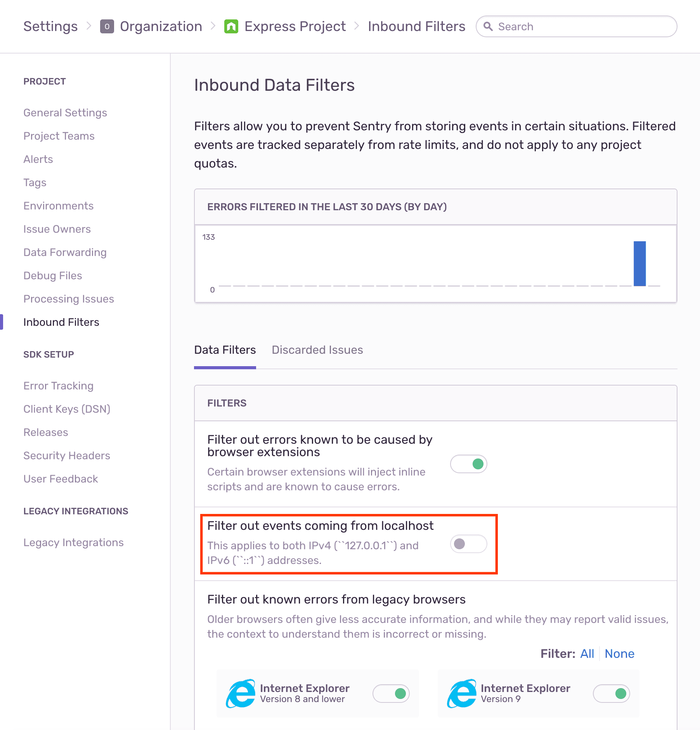Enable the localhost events filter
The image size is (700, 730).
[x=468, y=544]
